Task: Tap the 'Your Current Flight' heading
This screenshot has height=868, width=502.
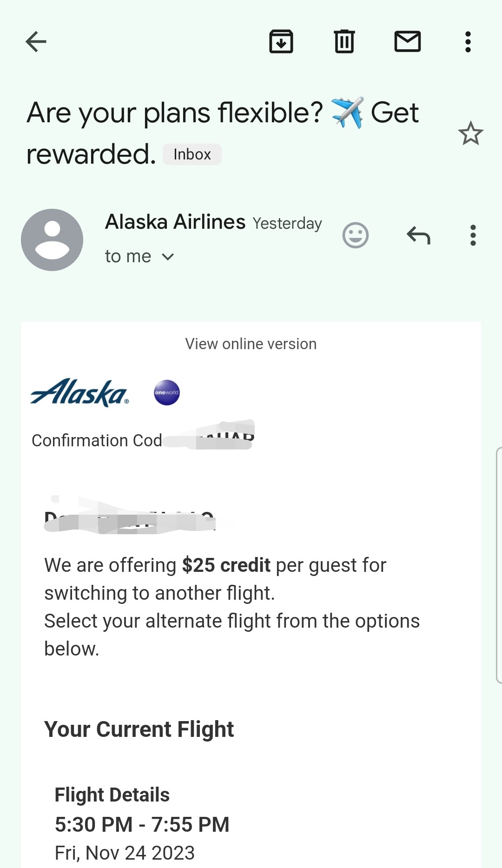Action: (139, 729)
